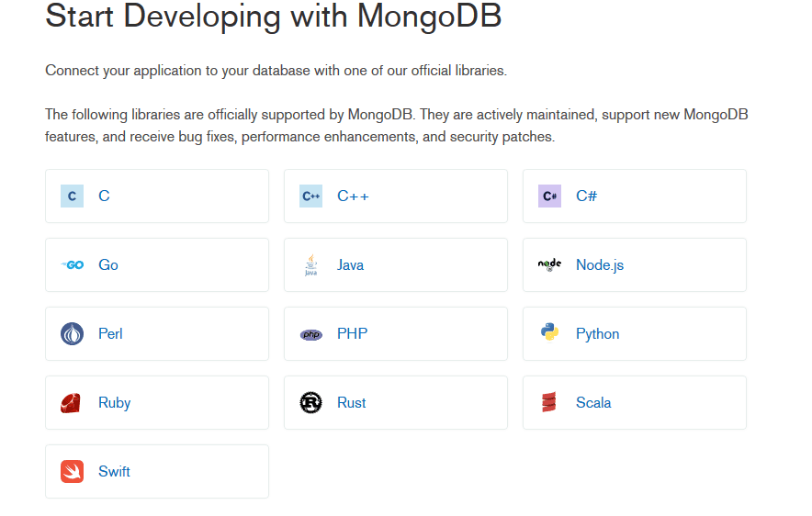Open the Python driver link
The height and width of the screenshot is (516, 812).
(597, 333)
